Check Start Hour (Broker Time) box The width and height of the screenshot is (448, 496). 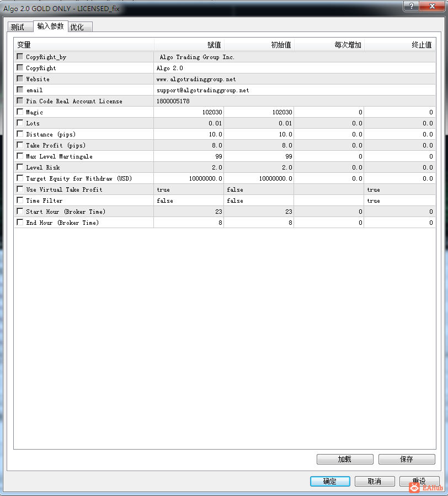[20, 212]
